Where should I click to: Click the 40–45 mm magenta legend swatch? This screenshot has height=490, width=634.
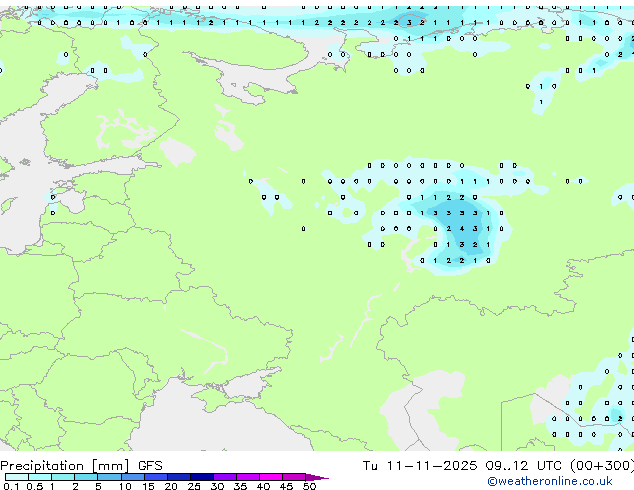pos(271,477)
